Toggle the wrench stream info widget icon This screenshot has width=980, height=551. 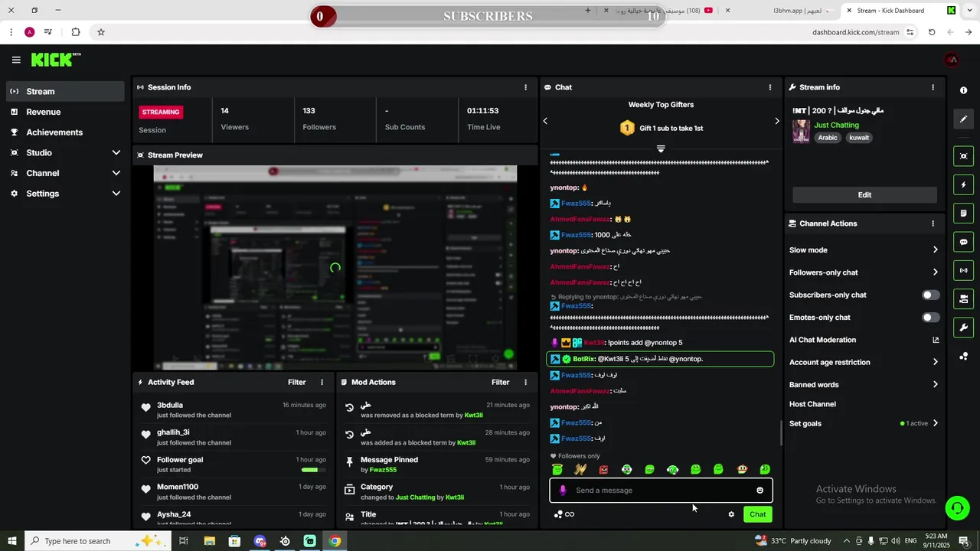pos(963,328)
